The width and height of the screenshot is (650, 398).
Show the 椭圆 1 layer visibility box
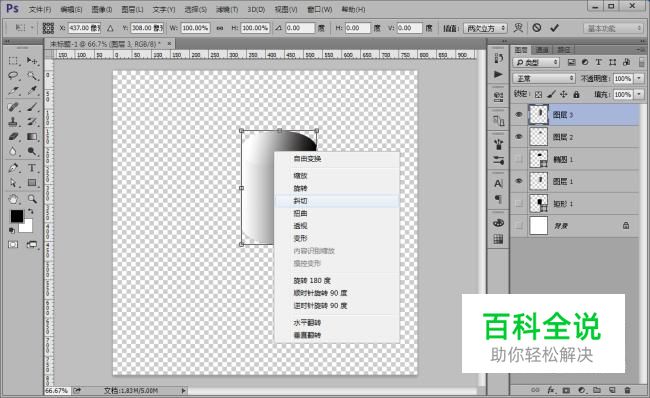pos(519,159)
